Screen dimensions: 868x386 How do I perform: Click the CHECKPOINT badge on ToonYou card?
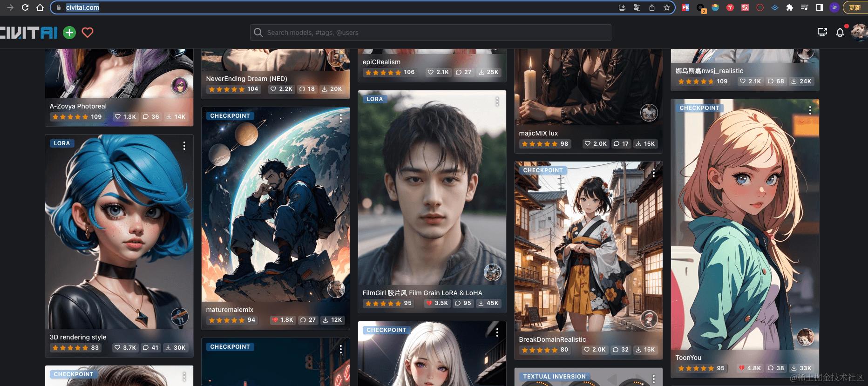point(699,108)
